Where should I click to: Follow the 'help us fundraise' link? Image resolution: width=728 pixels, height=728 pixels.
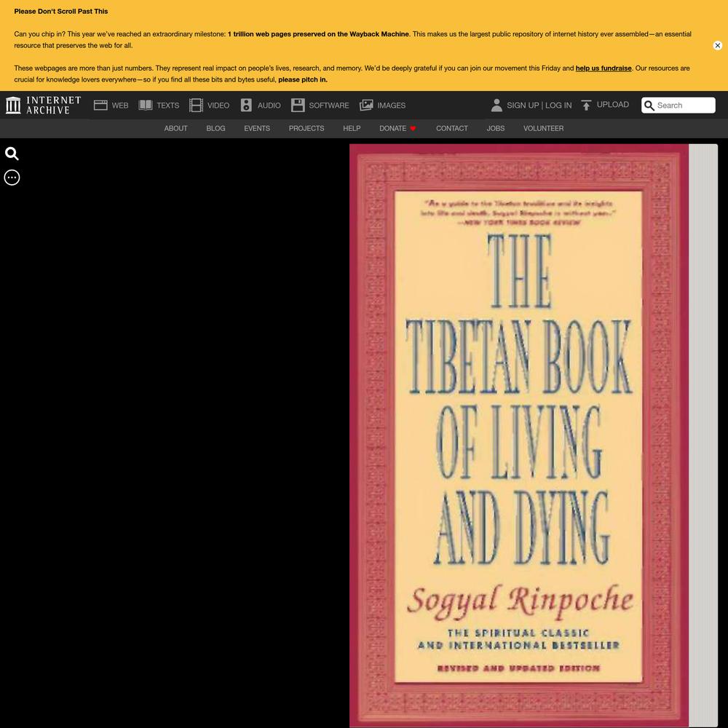604,68
